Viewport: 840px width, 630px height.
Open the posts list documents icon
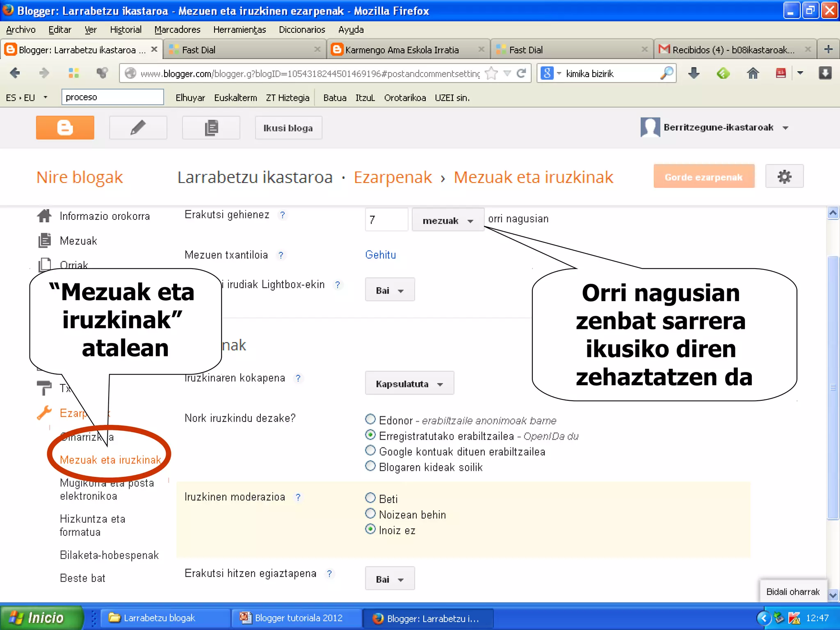211,128
